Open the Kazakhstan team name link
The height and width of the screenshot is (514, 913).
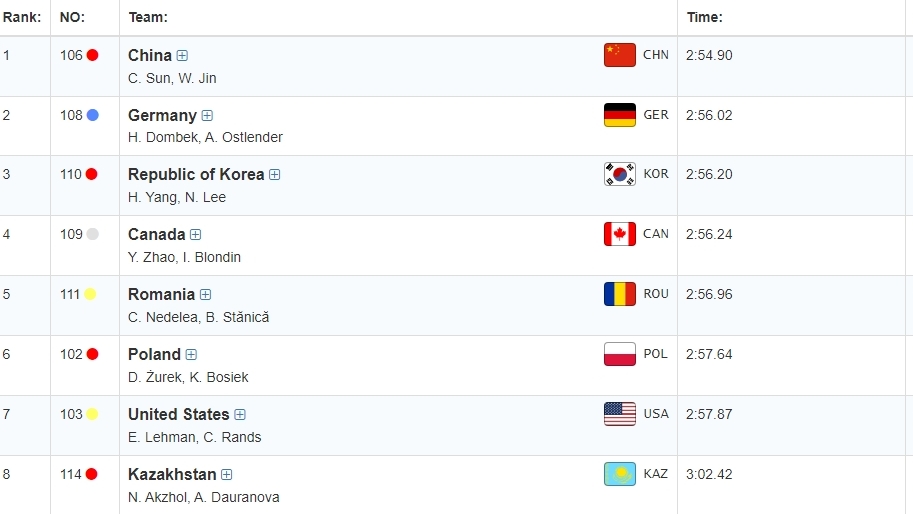[x=172, y=474]
